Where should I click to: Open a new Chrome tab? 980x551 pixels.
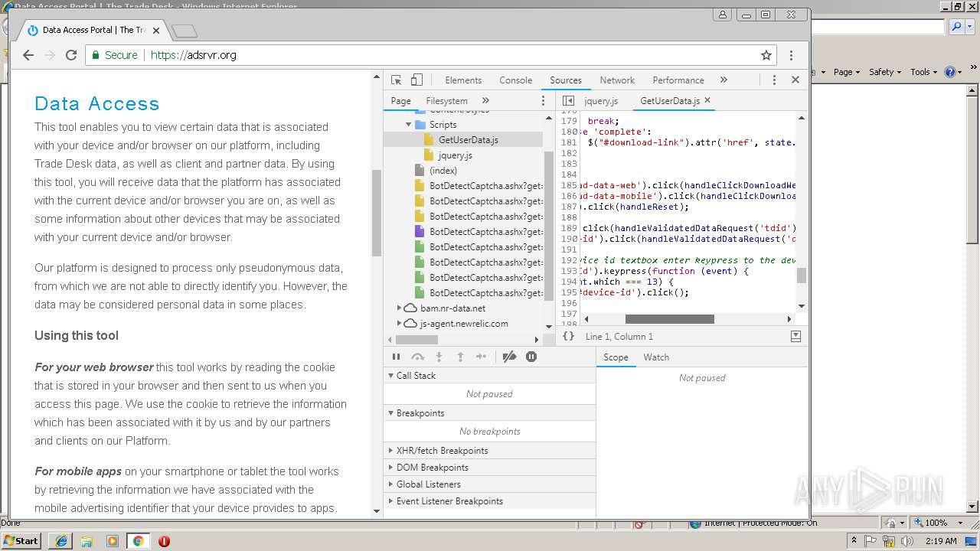click(x=185, y=31)
